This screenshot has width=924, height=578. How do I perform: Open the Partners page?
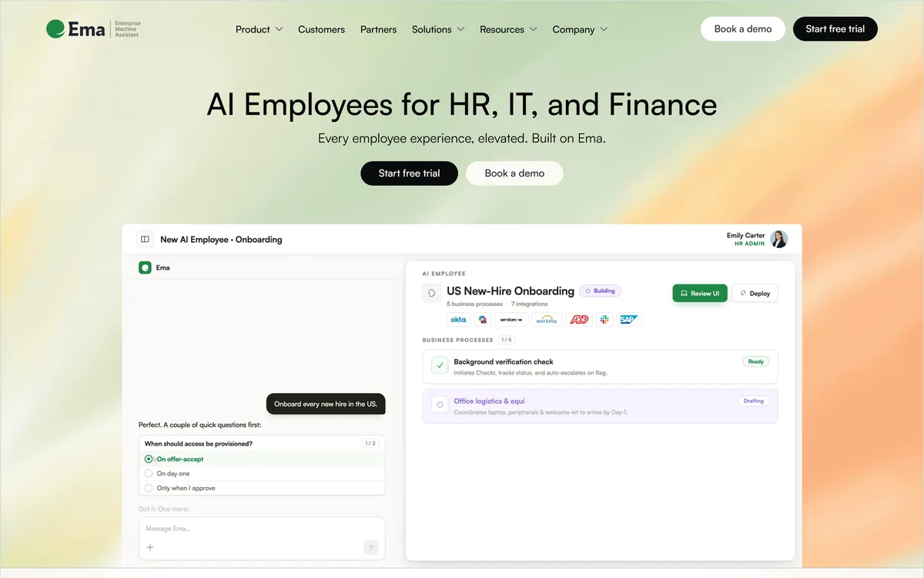pyautogui.click(x=379, y=29)
